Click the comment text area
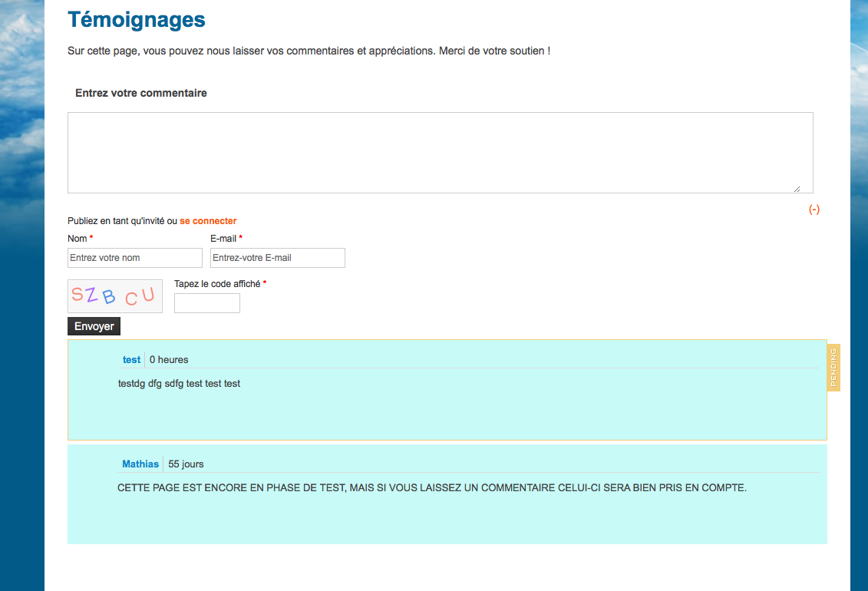Screen dimensions: 868x591 (x=440, y=152)
